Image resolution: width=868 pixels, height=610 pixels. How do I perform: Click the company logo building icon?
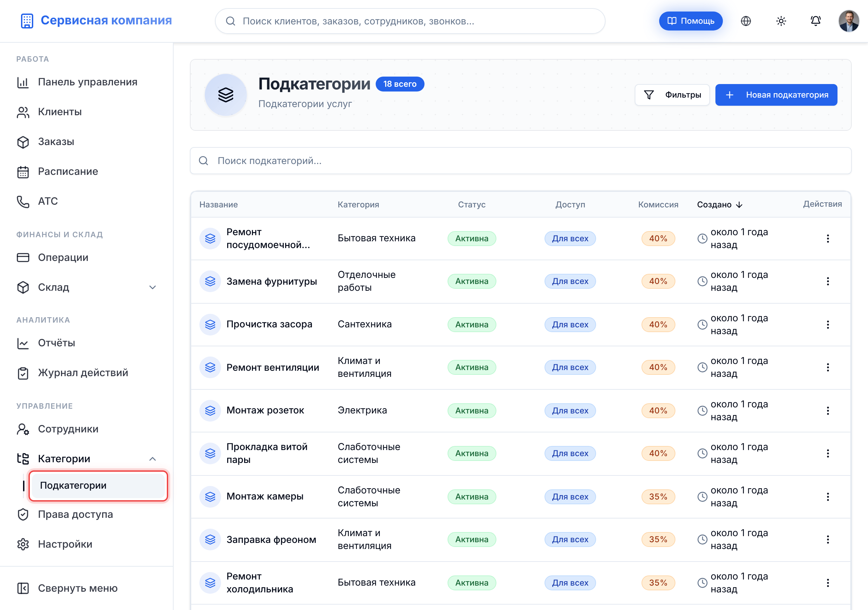tap(27, 21)
